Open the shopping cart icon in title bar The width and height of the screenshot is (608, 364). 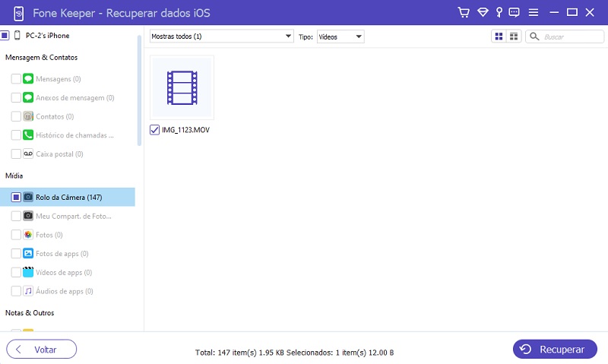[464, 12]
